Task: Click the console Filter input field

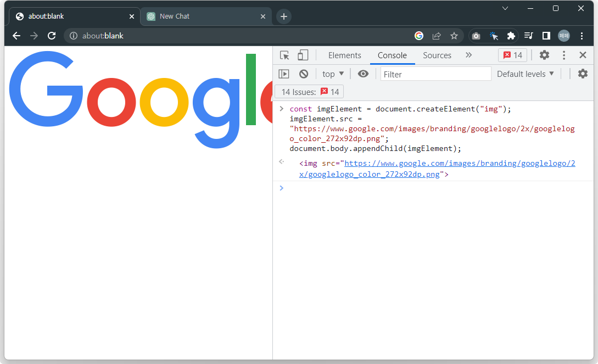Action: (435, 74)
